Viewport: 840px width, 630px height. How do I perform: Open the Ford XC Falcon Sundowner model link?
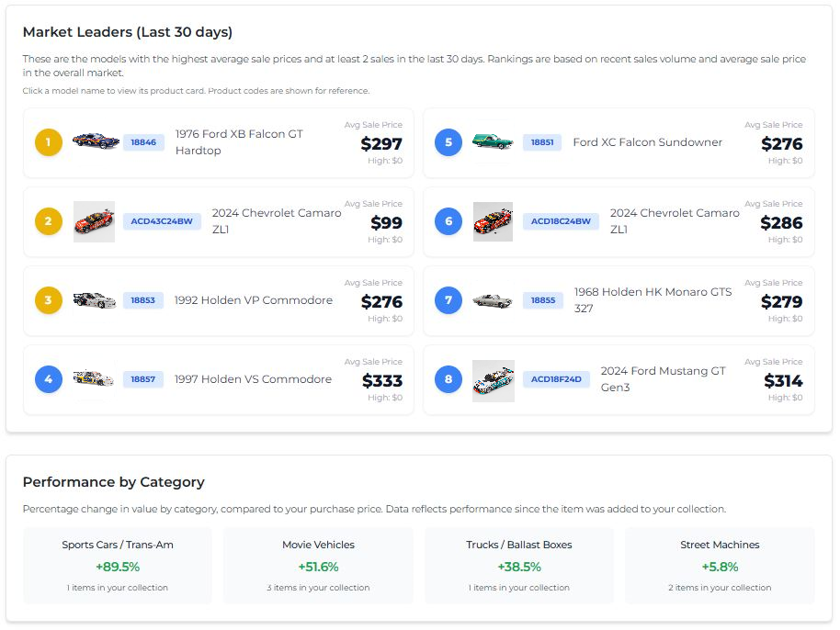pyautogui.click(x=647, y=142)
